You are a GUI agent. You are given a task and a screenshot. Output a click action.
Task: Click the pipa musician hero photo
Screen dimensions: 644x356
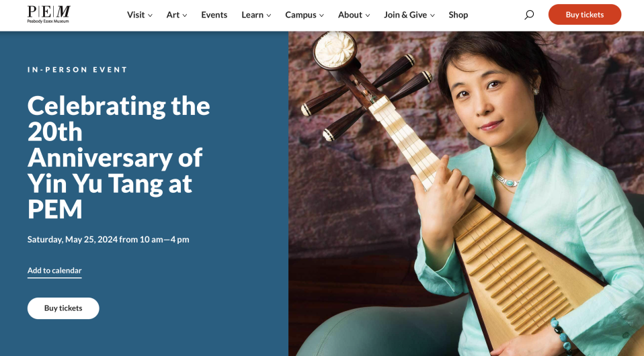pos(466,193)
